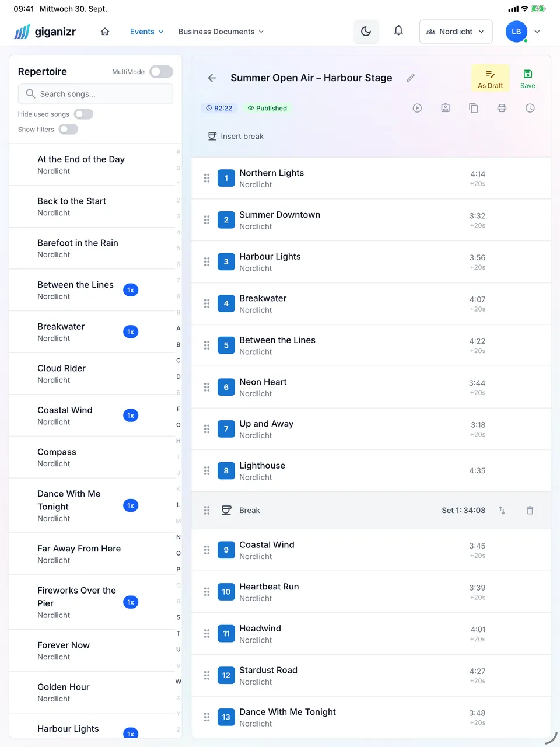
Task: Click the drag handle next to Headwind
Action: (206, 633)
